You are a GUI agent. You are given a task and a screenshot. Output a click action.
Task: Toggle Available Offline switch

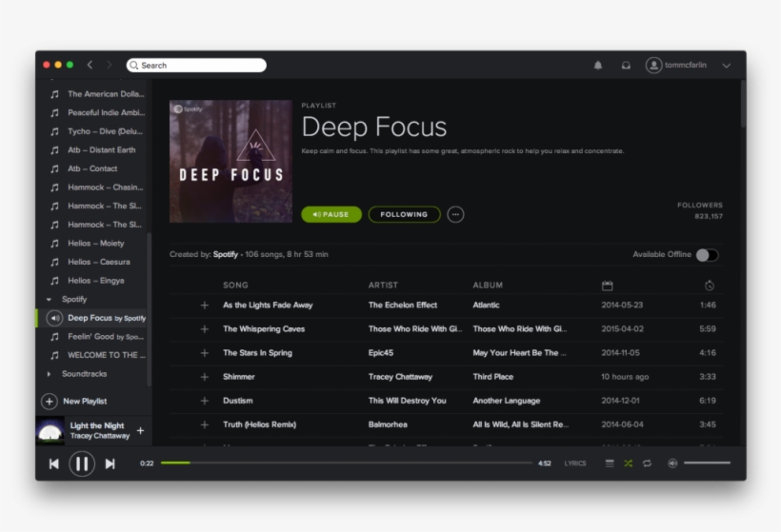pyautogui.click(x=707, y=255)
